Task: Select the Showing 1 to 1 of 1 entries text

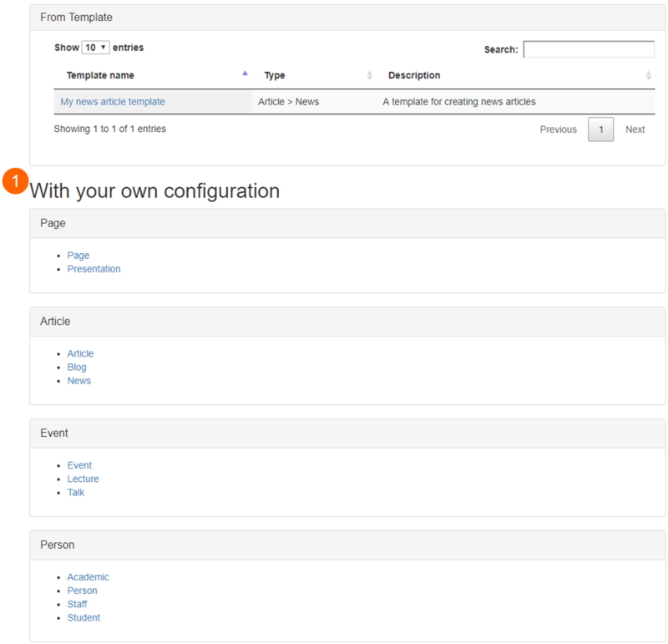Action: coord(110,129)
